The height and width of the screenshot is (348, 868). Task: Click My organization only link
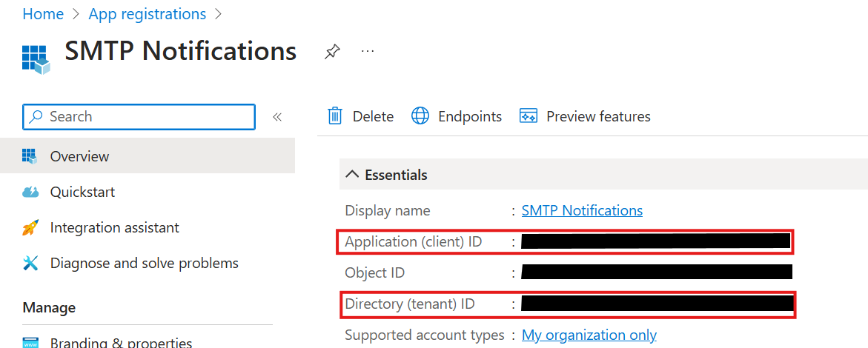point(589,335)
